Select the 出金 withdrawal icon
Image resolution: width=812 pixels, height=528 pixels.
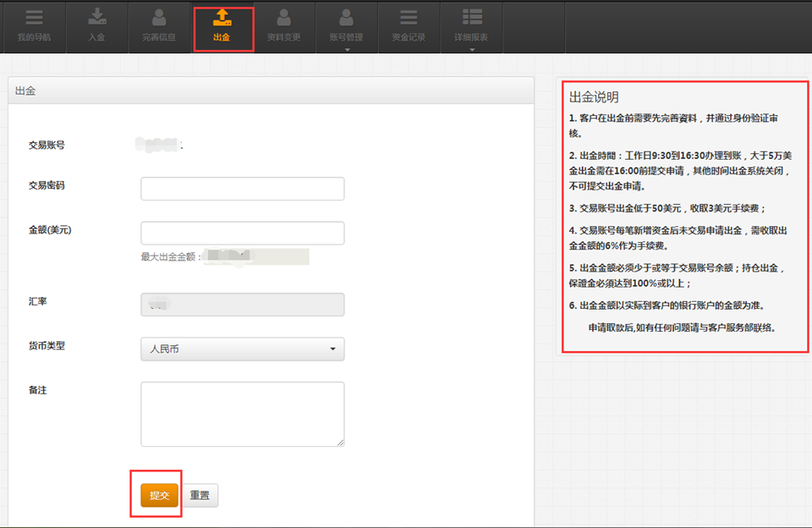coord(222,17)
